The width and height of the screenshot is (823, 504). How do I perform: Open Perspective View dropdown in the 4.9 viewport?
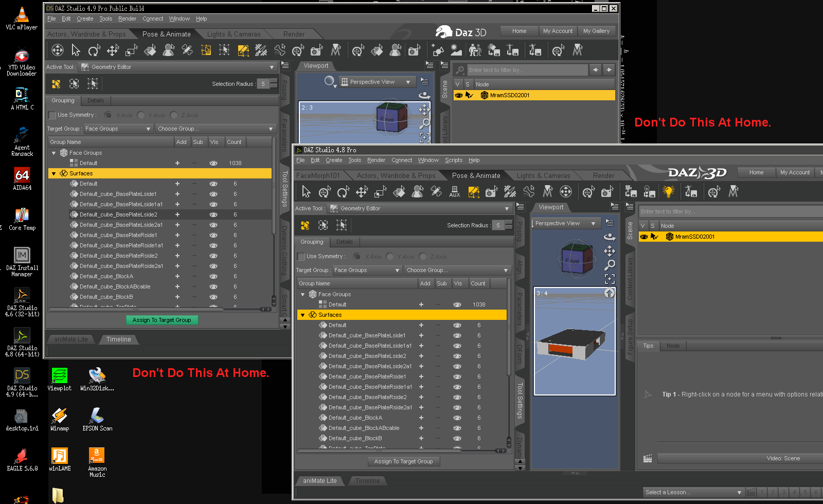click(x=377, y=82)
